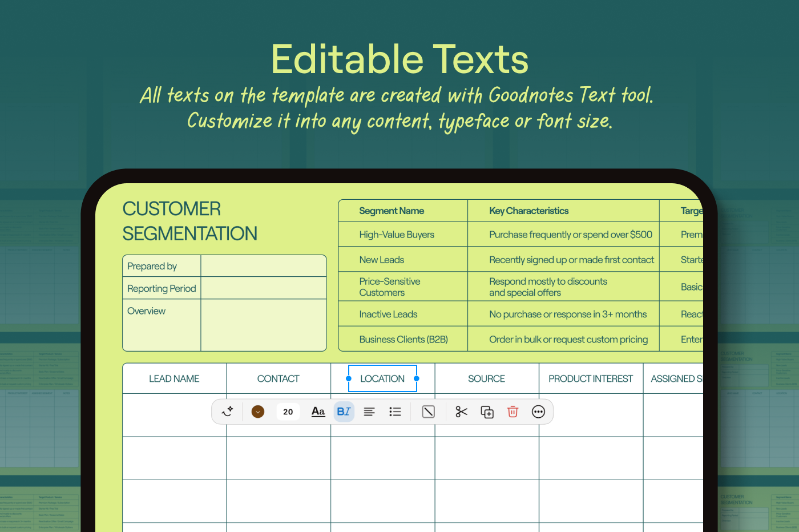
Task: Delete text box with red trash icon
Action: 513,412
